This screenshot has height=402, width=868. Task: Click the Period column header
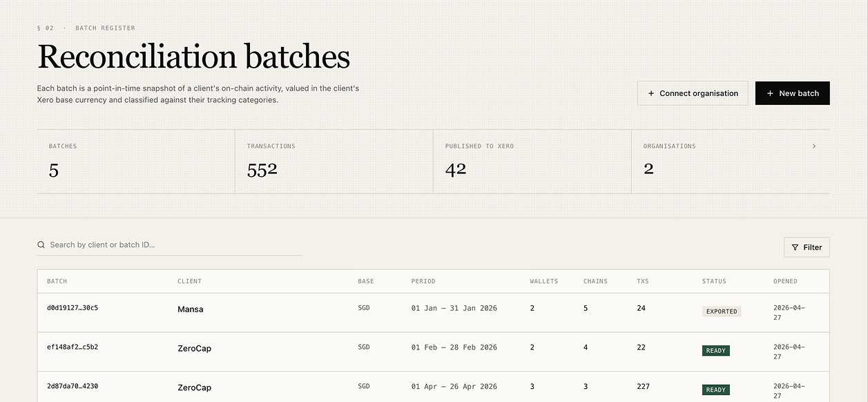(x=423, y=281)
